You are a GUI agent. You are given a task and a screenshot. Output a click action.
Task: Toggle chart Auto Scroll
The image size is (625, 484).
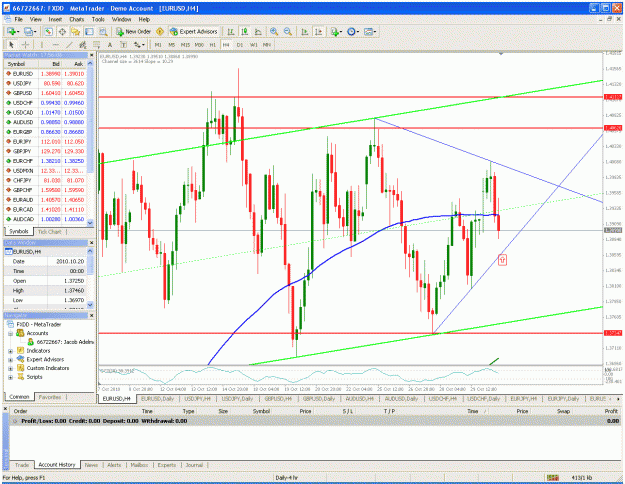[305, 31]
